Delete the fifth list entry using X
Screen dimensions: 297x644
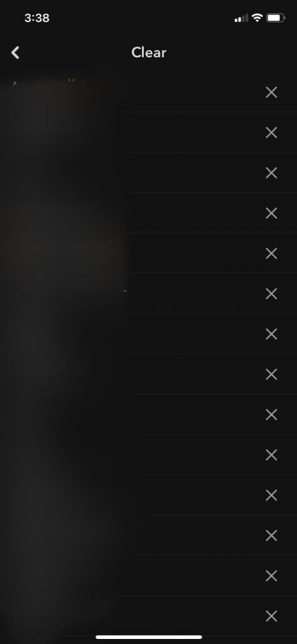tap(271, 253)
